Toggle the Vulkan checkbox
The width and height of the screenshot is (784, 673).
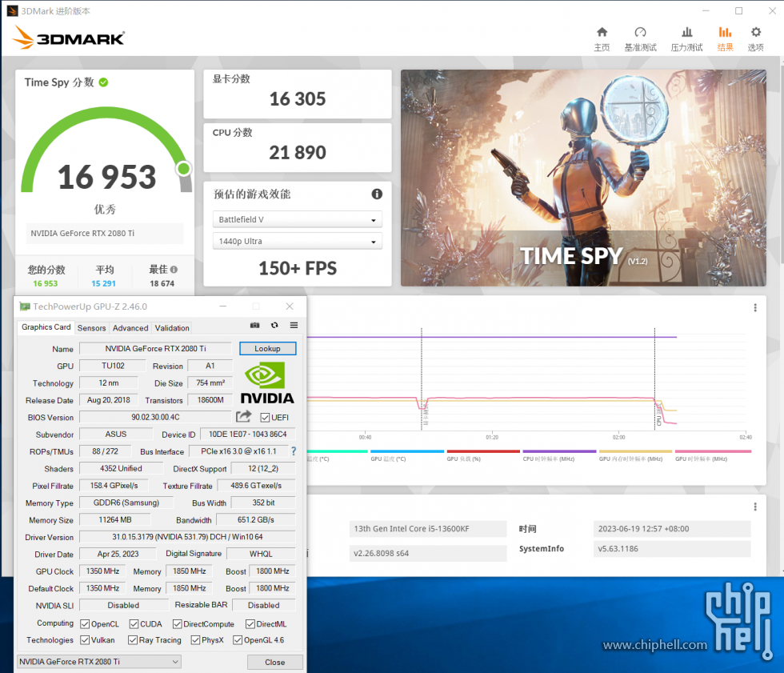tap(85, 640)
